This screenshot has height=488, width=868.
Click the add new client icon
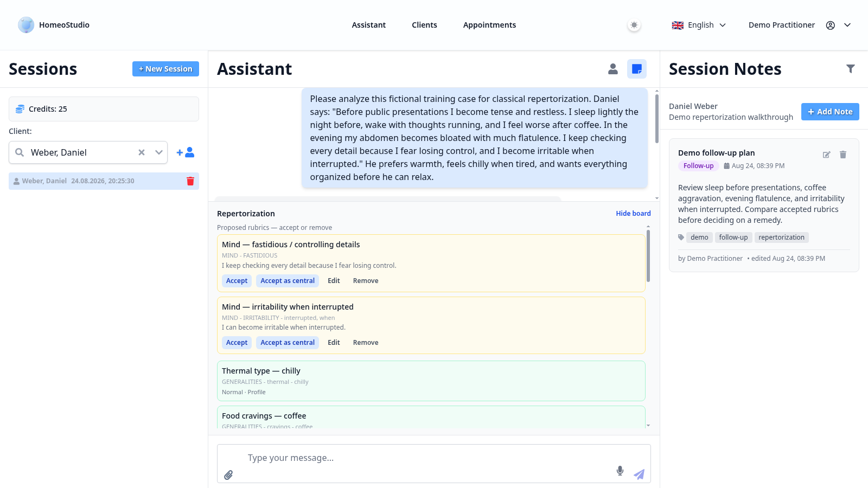click(x=186, y=152)
